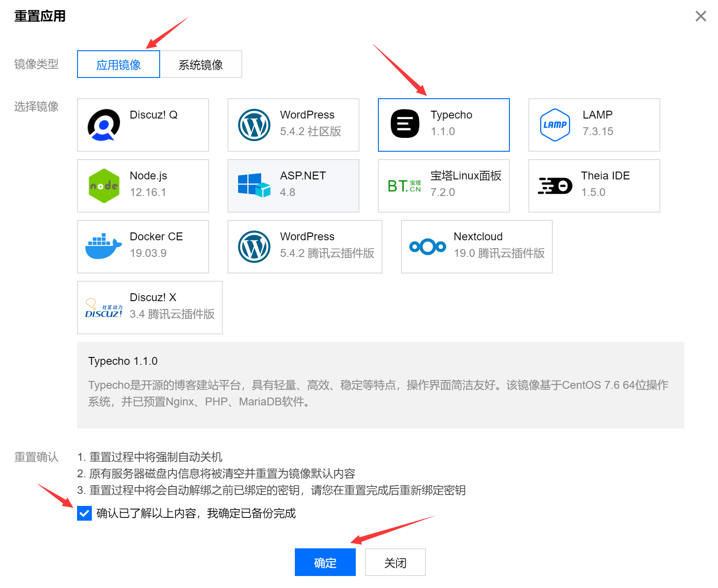
Task: Select the Discuz! Q logo icon
Action: point(104,125)
